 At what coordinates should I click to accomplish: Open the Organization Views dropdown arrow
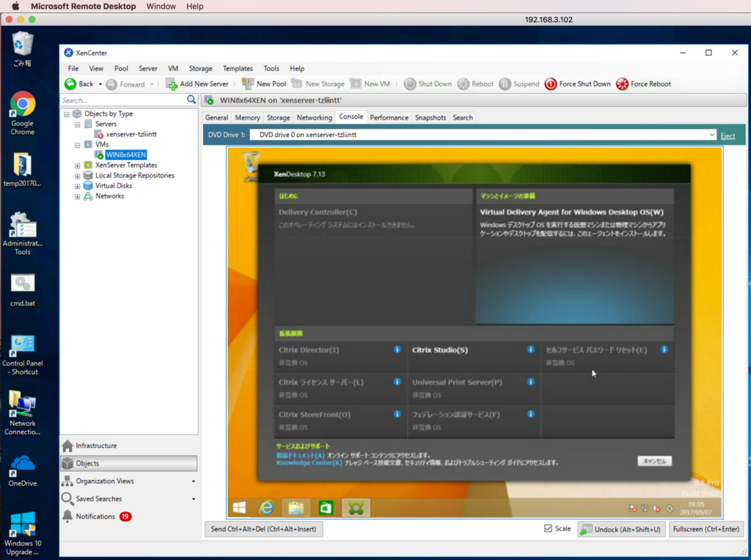pos(194,482)
